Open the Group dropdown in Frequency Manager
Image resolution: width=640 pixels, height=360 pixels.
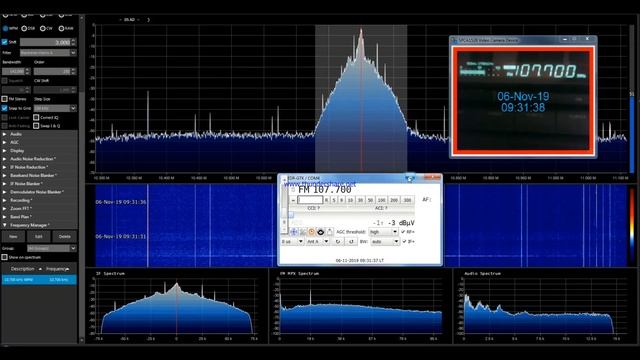click(51, 248)
